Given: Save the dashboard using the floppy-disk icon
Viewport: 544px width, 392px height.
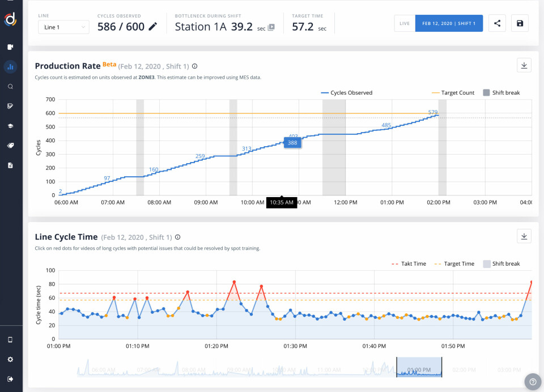Looking at the screenshot, I should tap(520, 24).
